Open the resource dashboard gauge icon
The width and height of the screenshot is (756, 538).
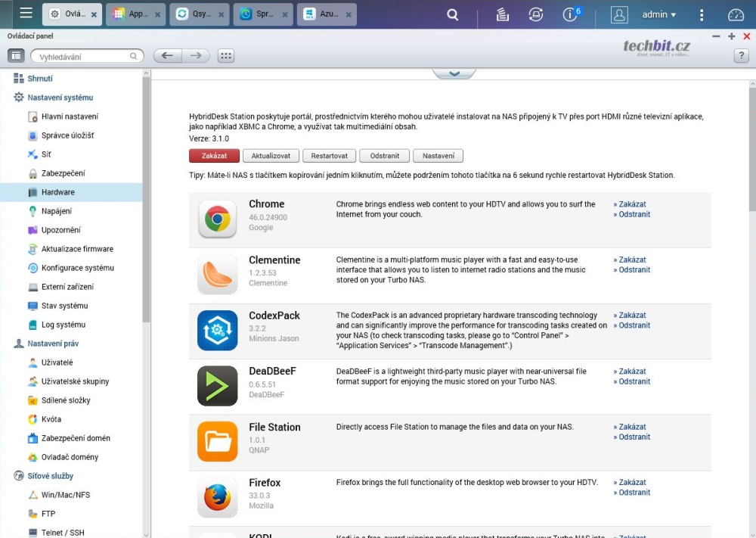click(x=736, y=14)
